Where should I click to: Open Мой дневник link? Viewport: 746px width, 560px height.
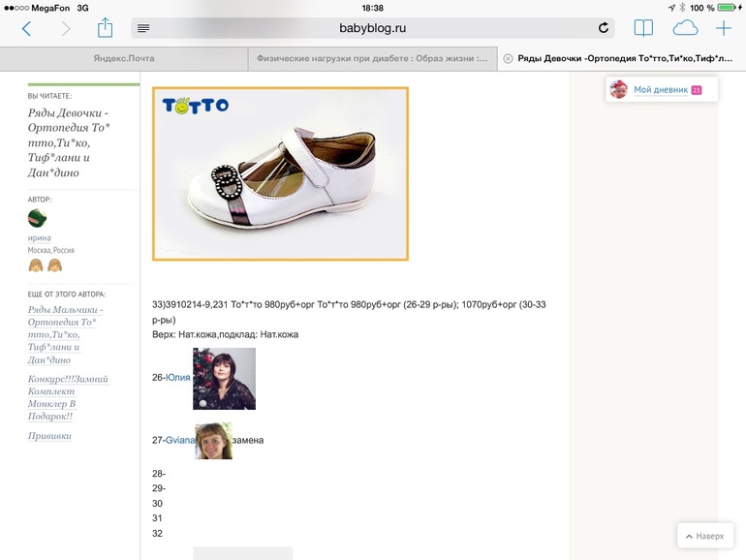click(x=661, y=89)
